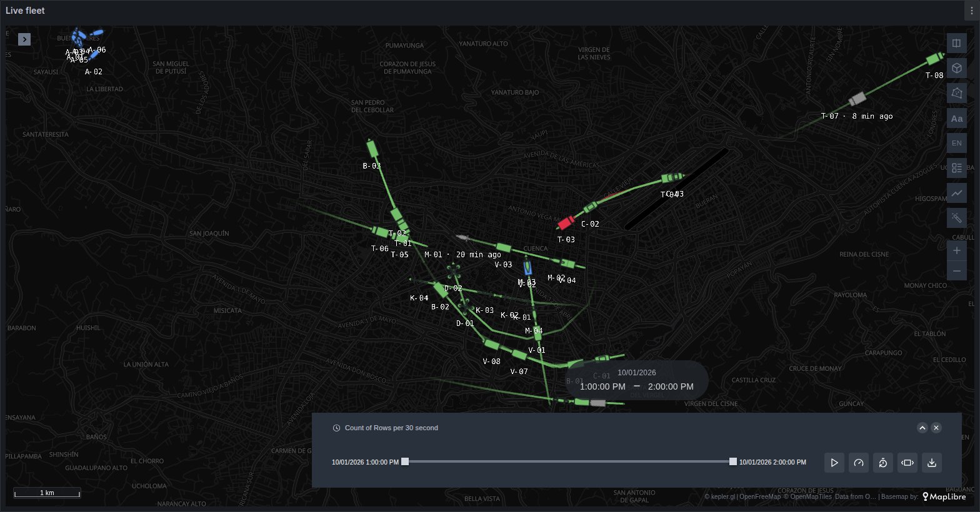Open the Live fleet panel kebab menu
980x512 pixels.
[972, 11]
